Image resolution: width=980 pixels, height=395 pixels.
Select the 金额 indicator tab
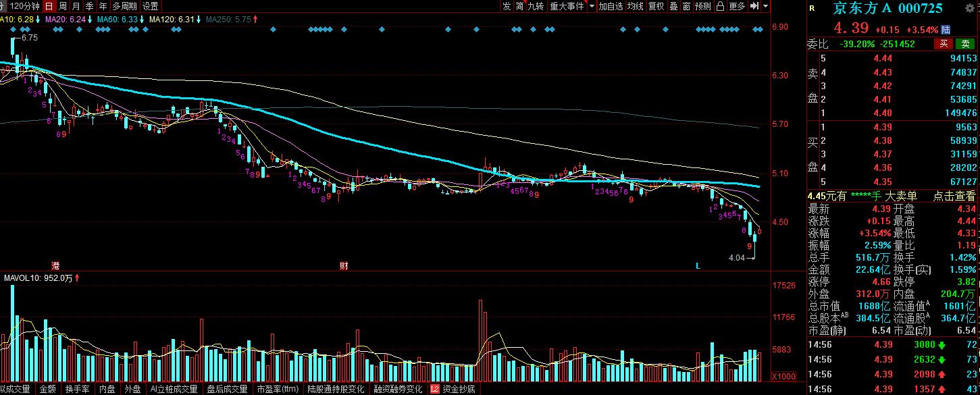(47, 389)
